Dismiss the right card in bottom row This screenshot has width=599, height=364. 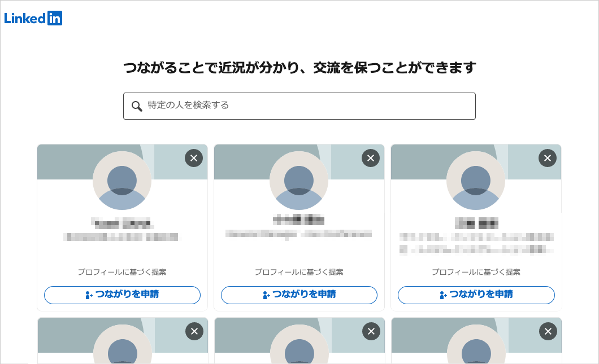548,331
